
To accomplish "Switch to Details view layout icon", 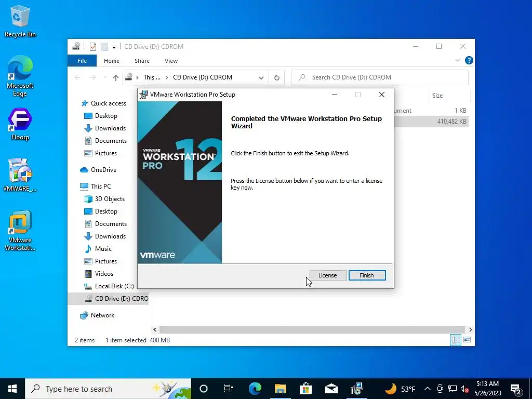I will 456,340.
